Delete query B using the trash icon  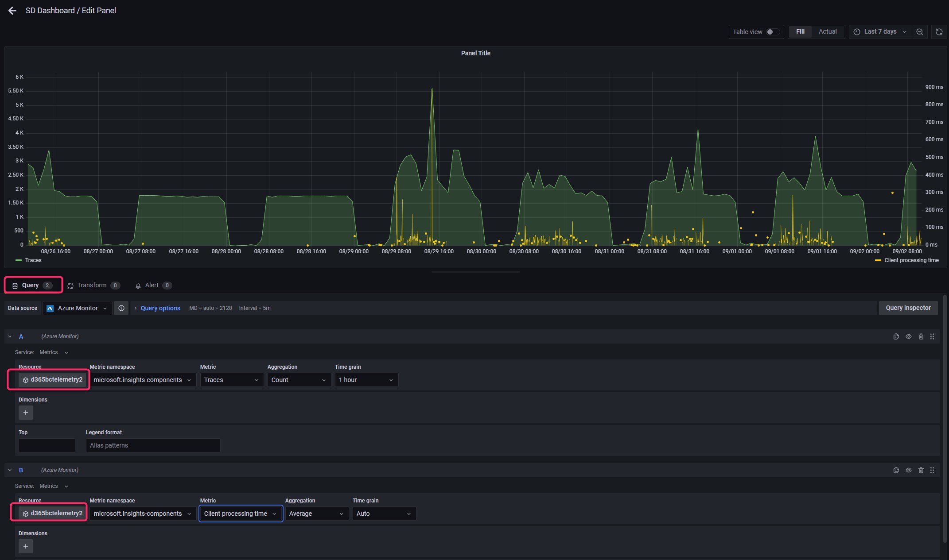coord(921,470)
